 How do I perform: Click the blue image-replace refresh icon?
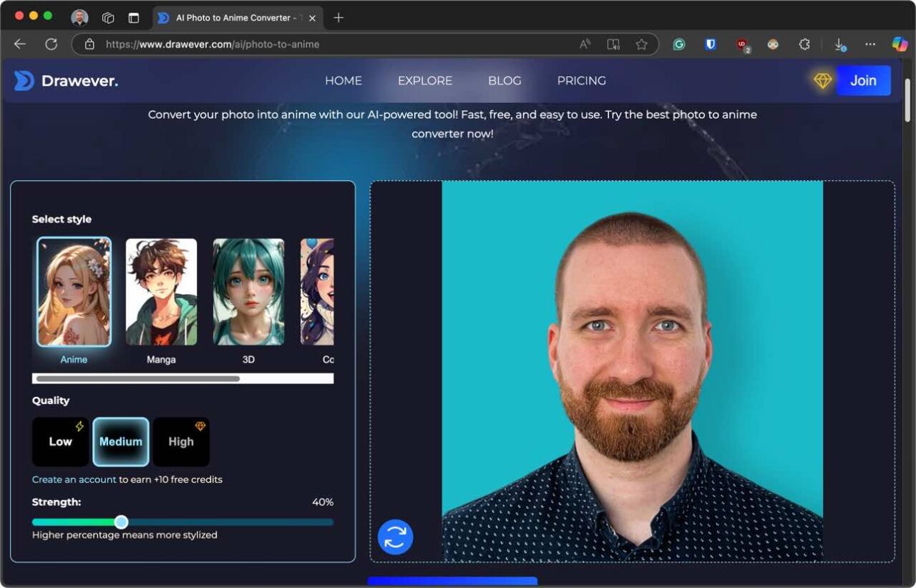(x=394, y=536)
